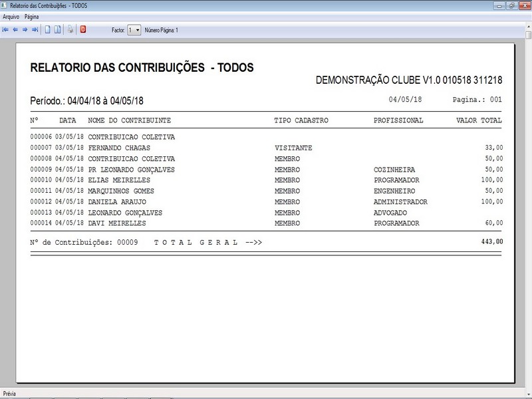Close the report window
532x399 pixels.
[525, 6]
